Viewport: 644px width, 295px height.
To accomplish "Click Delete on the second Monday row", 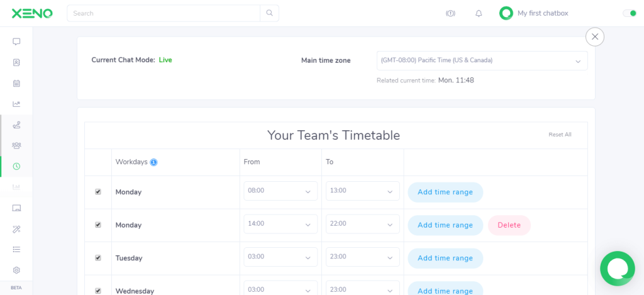I will point(509,225).
